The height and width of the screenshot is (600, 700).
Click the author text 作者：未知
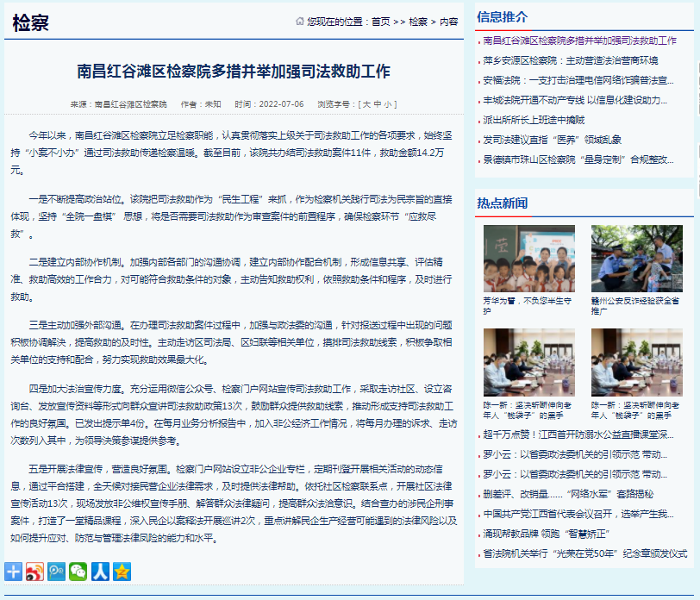[201, 104]
